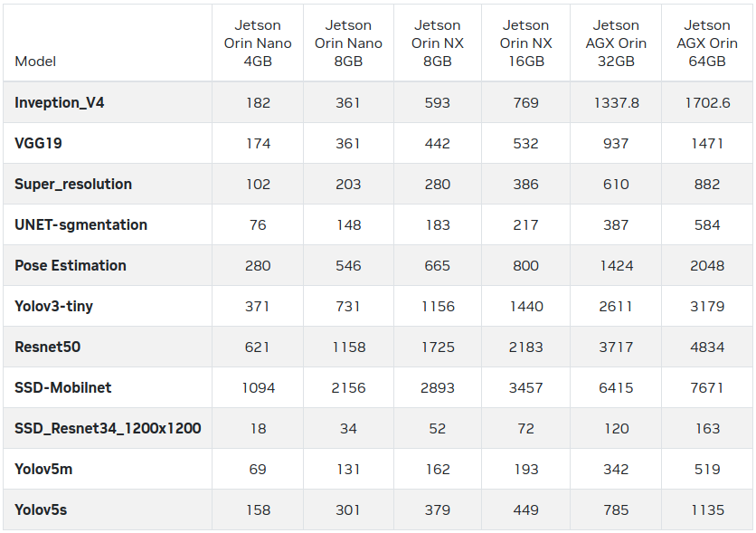The image size is (756, 533).
Task: Click the Model column header
Action: [35, 62]
